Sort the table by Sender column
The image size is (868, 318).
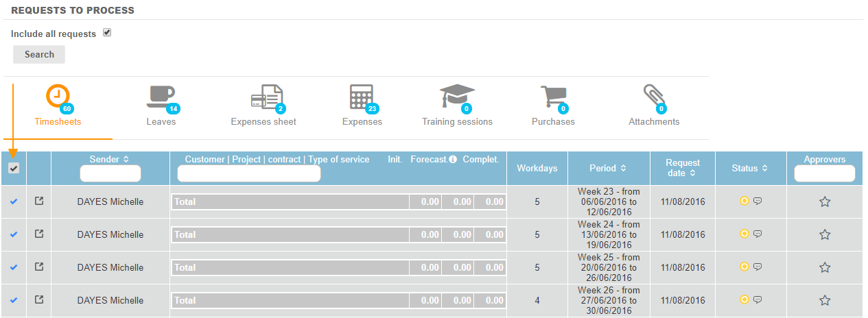click(110, 159)
